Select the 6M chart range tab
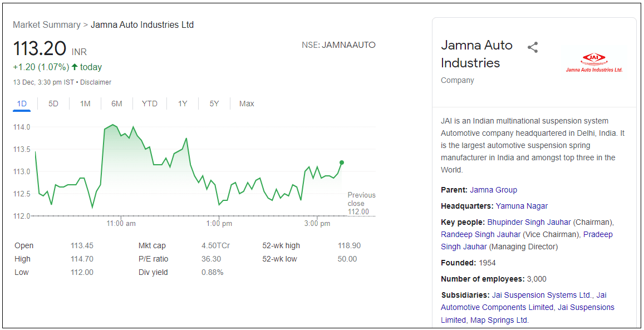The height and width of the screenshot is (330, 644). click(117, 104)
